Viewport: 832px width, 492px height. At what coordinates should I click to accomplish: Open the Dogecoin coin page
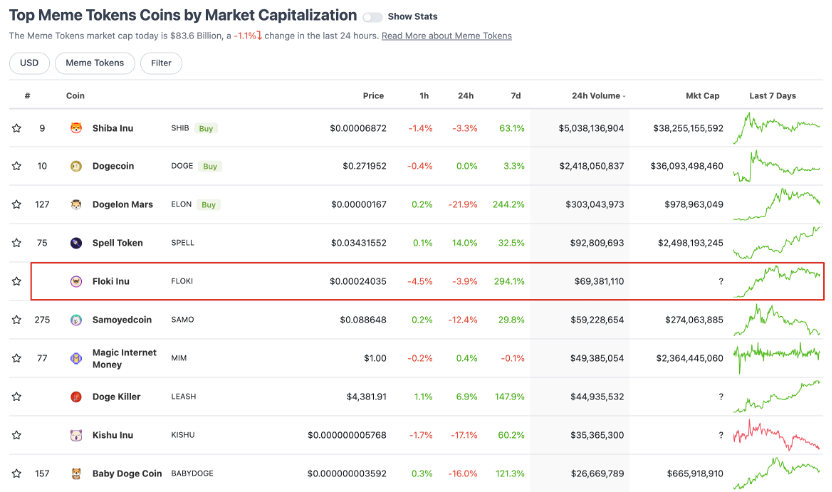113,166
